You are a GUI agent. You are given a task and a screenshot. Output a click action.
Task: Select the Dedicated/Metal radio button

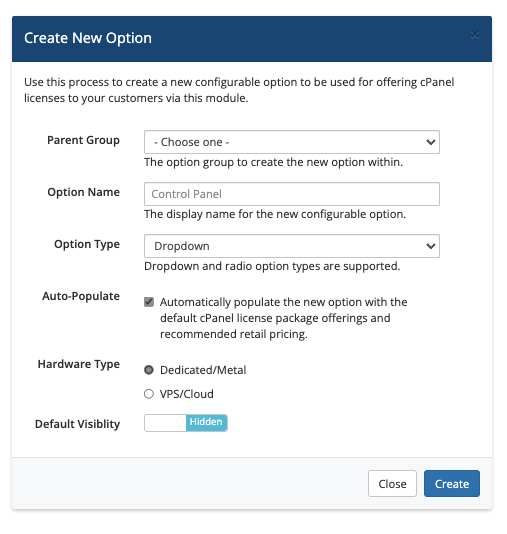[149, 370]
